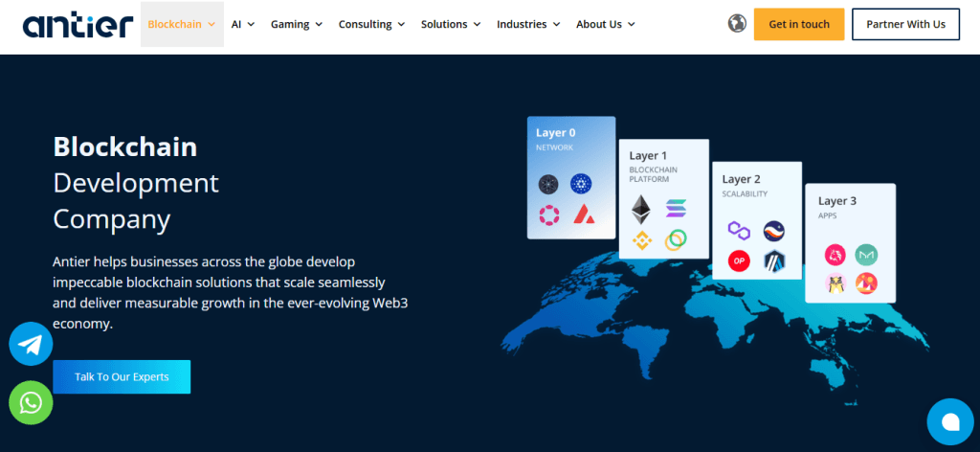980x452 pixels.
Task: Open the live chat bubble widget
Action: 949,422
